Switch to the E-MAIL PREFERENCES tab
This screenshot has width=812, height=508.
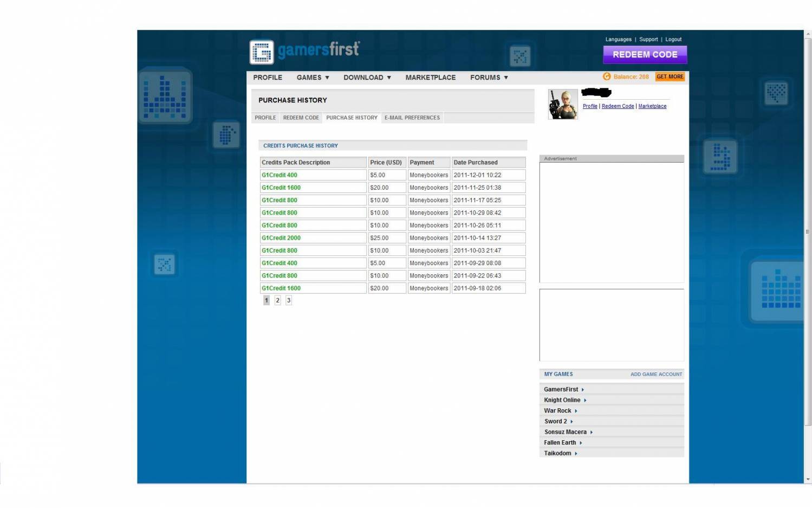(x=412, y=118)
